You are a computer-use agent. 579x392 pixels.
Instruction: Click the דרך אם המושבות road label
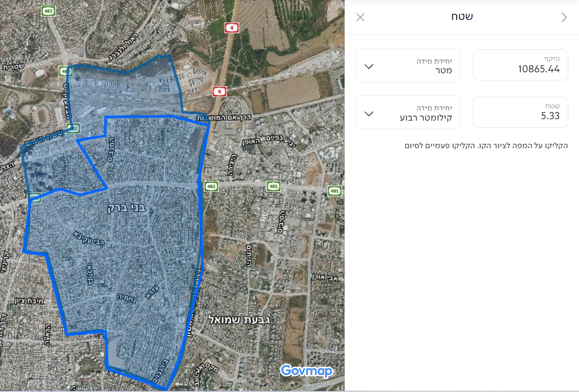[x=224, y=118]
